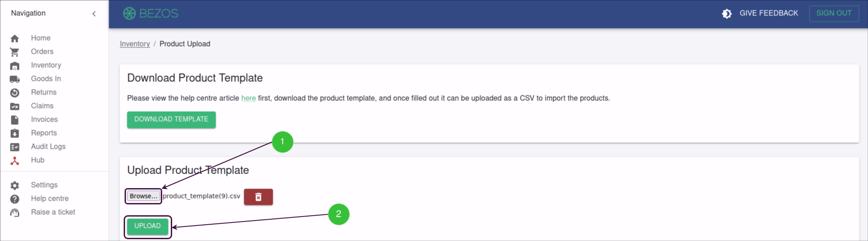
Task: Collapse the Navigation panel chevron
Action: (x=94, y=14)
